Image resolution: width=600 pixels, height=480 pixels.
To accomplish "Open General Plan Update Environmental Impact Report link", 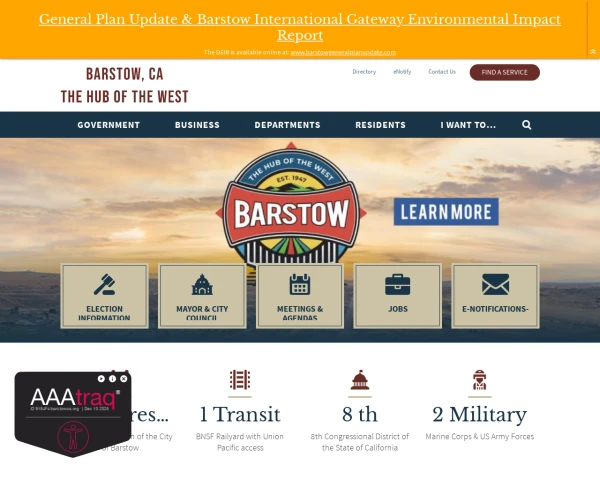I will [300, 27].
